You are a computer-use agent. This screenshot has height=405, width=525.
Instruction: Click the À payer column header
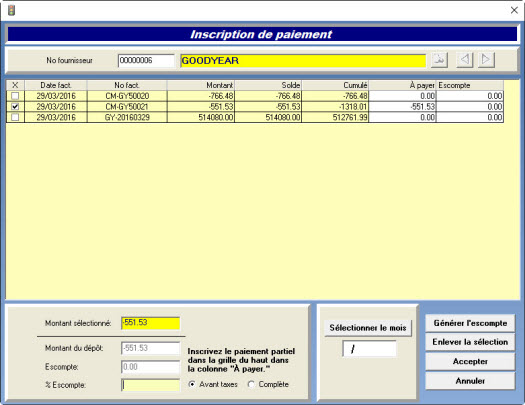(x=402, y=85)
